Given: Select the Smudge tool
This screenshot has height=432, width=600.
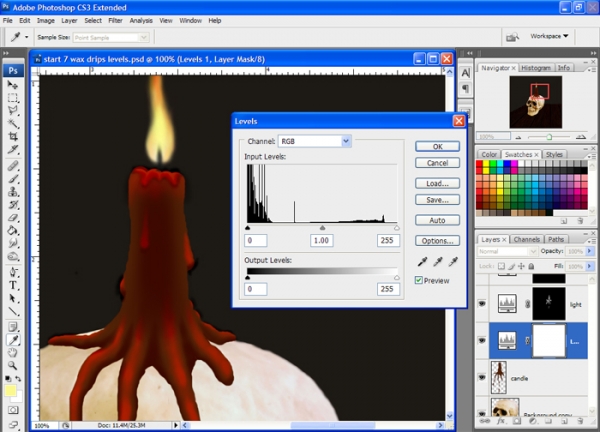Looking at the screenshot, I should 13,243.
